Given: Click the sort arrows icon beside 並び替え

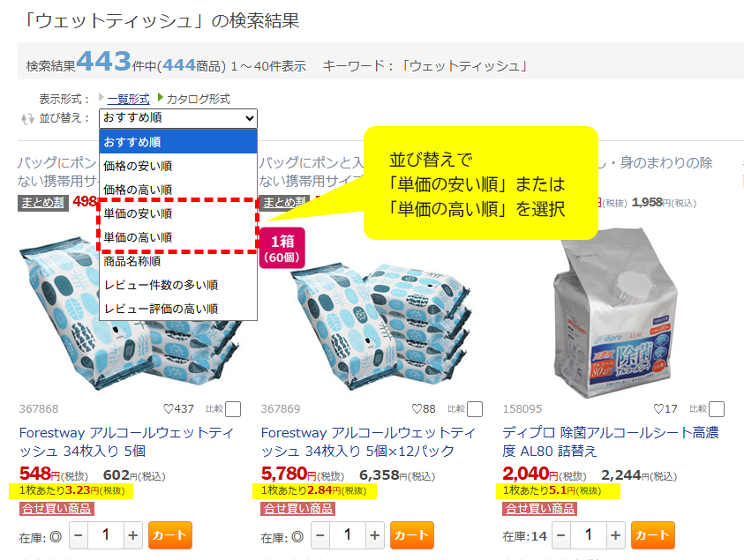Looking at the screenshot, I should [x=27, y=118].
